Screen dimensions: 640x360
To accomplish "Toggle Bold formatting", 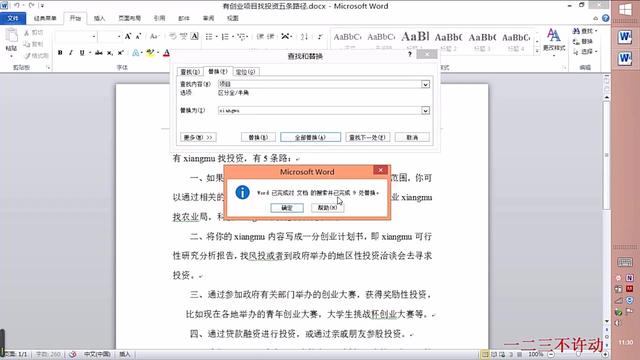I will [x=60, y=53].
